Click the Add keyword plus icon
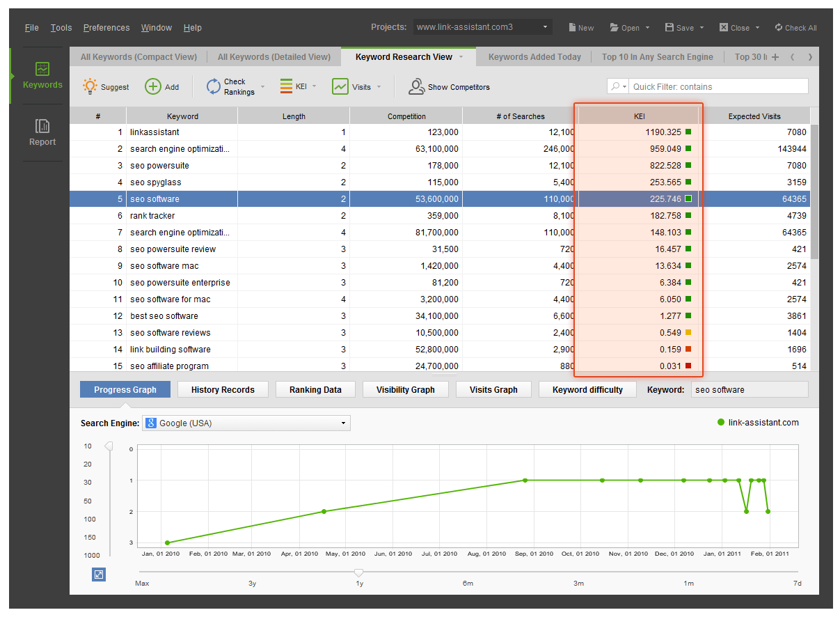This screenshot has height=617, width=840. click(152, 86)
